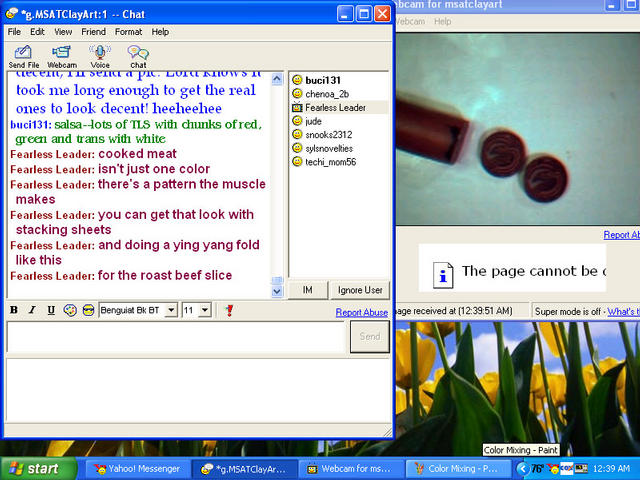
Task: Open the Friend menu
Action: point(93,32)
